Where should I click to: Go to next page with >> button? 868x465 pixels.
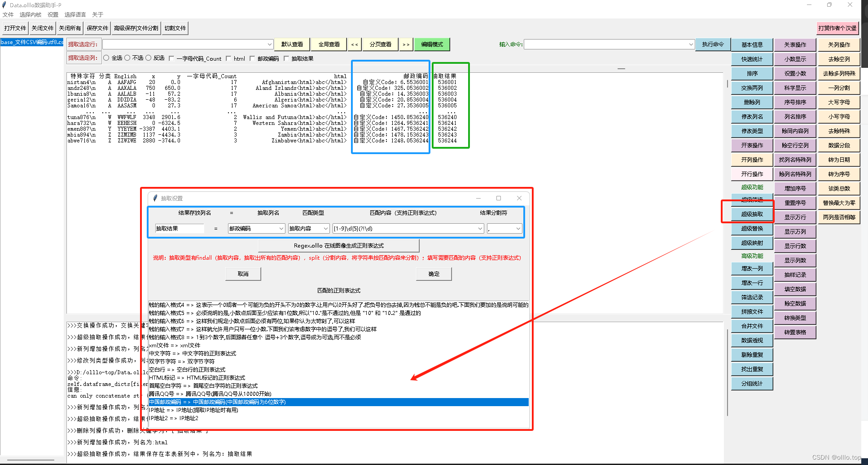click(x=406, y=44)
